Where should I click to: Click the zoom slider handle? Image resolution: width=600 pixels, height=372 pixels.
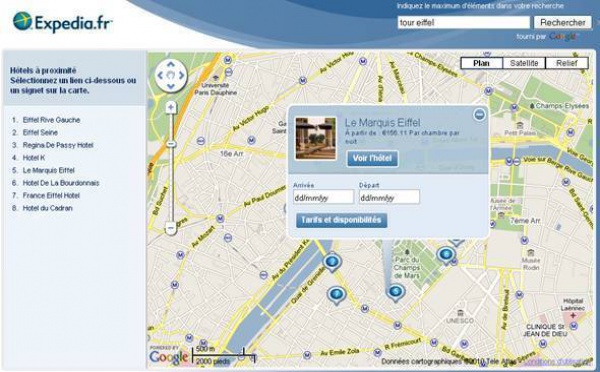coord(171,144)
